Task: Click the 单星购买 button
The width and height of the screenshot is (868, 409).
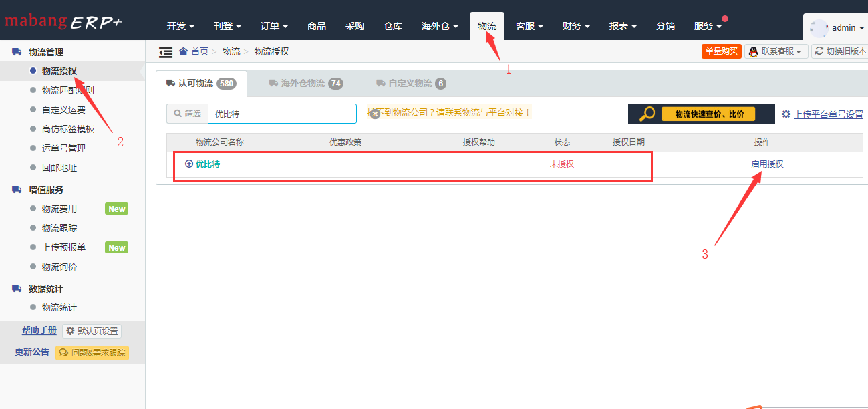Action: pyautogui.click(x=721, y=51)
